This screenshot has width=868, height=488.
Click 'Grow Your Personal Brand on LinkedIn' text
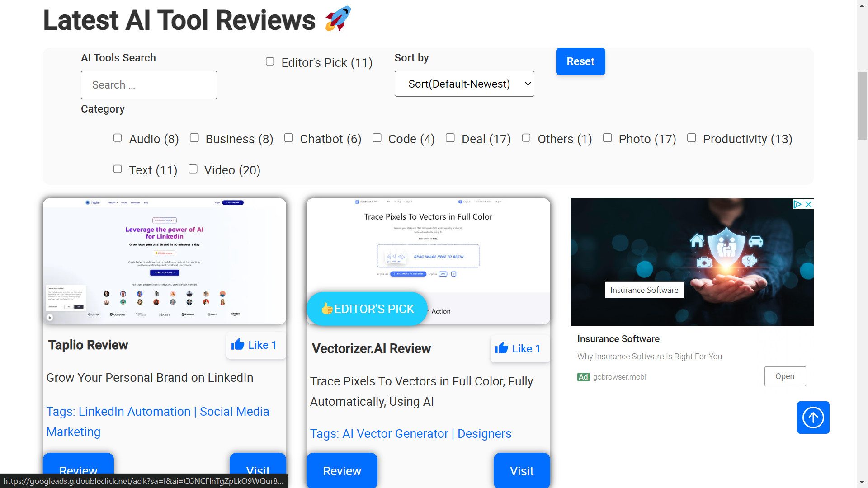[x=150, y=378]
